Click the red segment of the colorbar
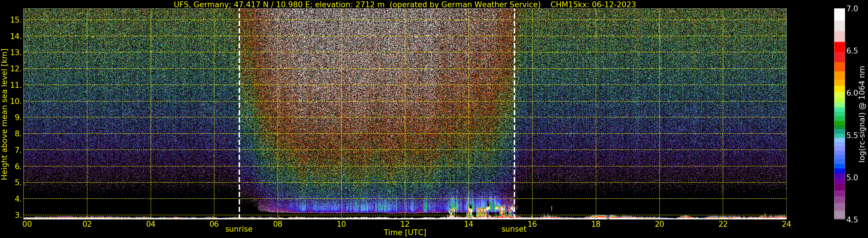 click(x=839, y=47)
